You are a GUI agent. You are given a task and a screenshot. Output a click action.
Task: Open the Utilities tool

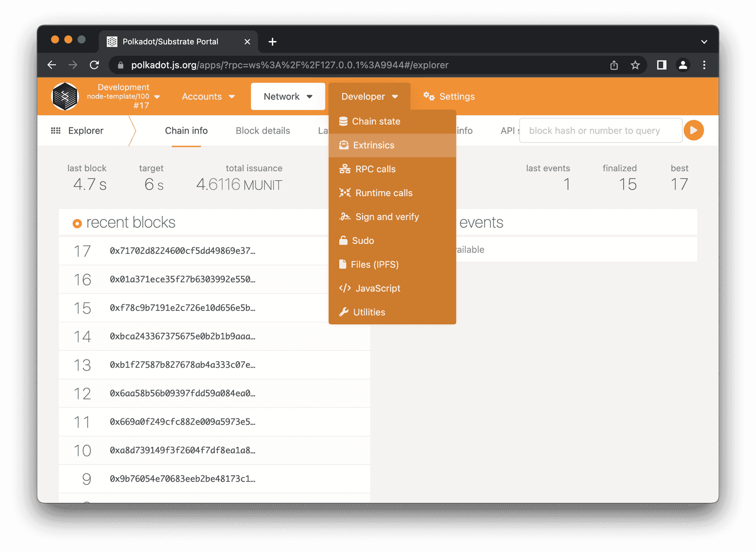(369, 312)
